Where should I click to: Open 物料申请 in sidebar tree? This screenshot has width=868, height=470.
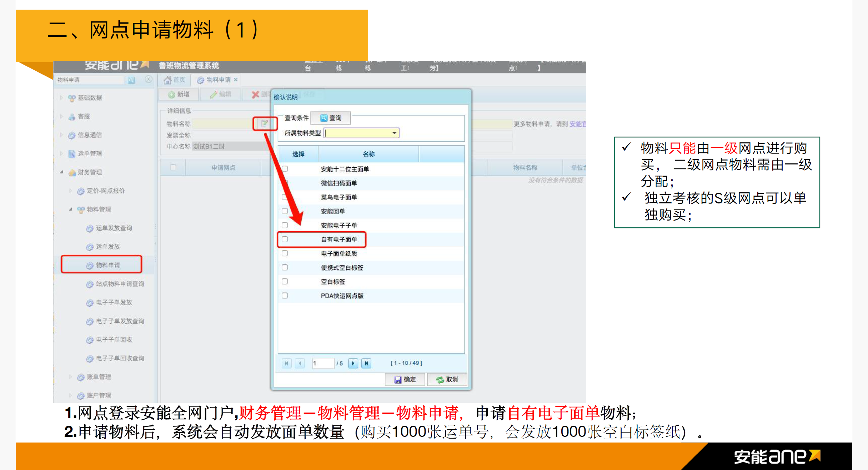point(108,265)
